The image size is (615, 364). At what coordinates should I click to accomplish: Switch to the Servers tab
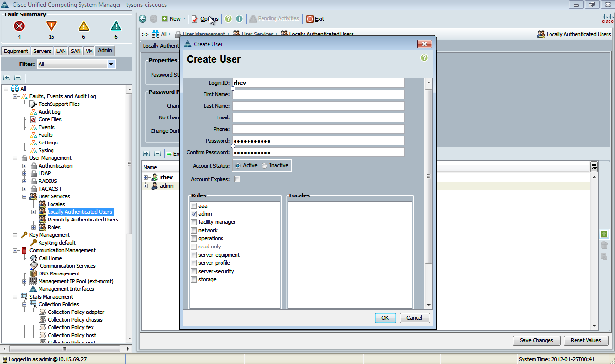[42, 51]
